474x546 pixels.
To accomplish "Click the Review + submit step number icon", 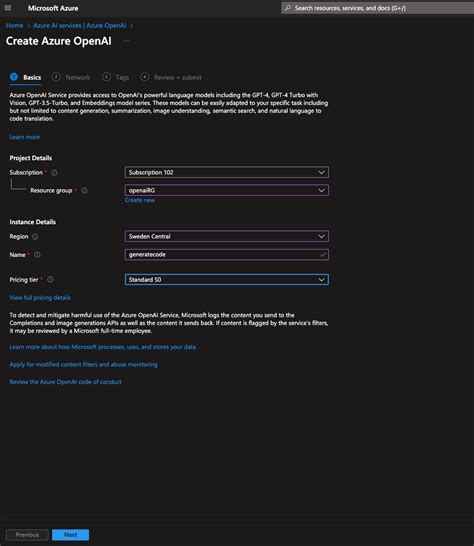I will 145,77.
